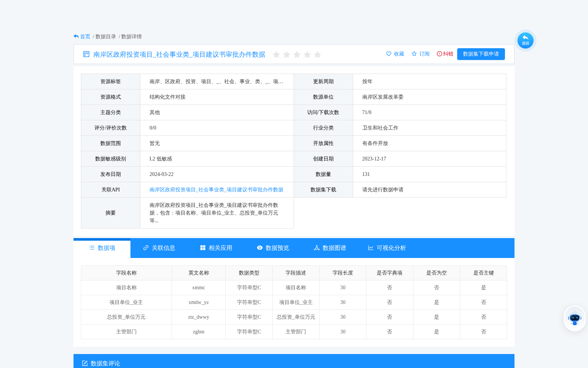Click the dataset title 南岸区政府投资项目 heading
This screenshot has height=368, width=588.
[179, 54]
